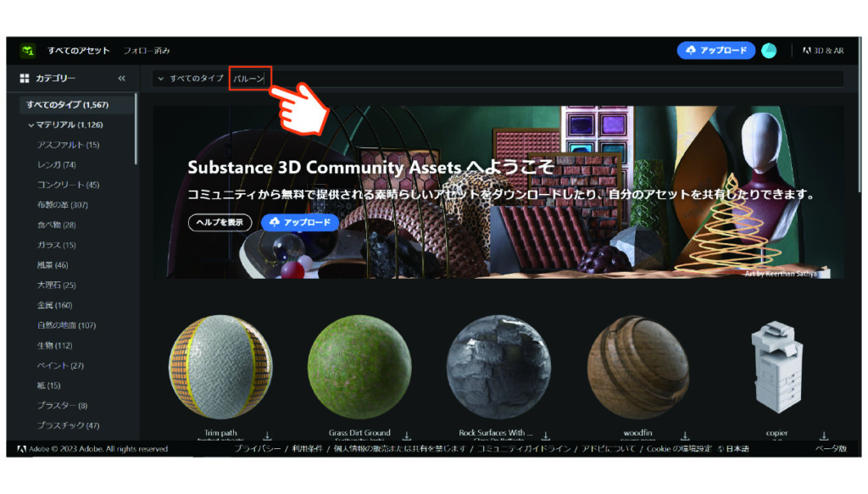Select the 大理石 (25) category
Screen dimensions: 868x494
click(57, 285)
